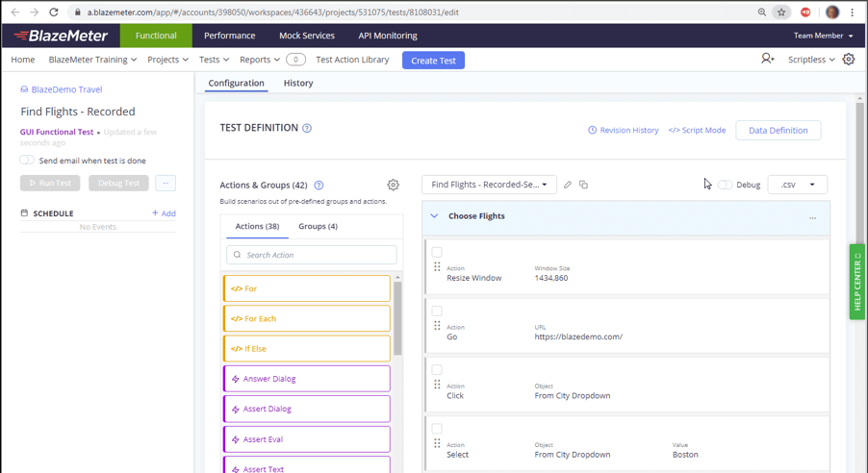Click drag handle of Go action

pos(437,325)
